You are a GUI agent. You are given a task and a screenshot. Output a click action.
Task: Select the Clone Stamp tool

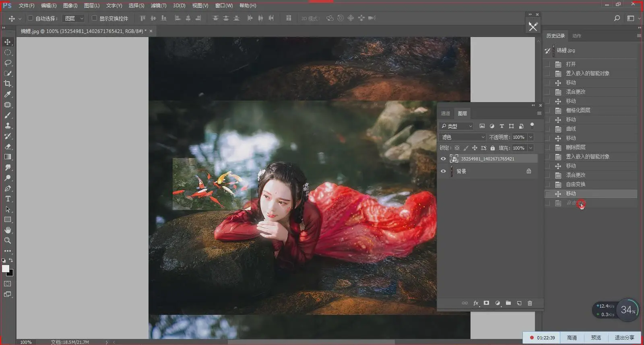(8, 125)
